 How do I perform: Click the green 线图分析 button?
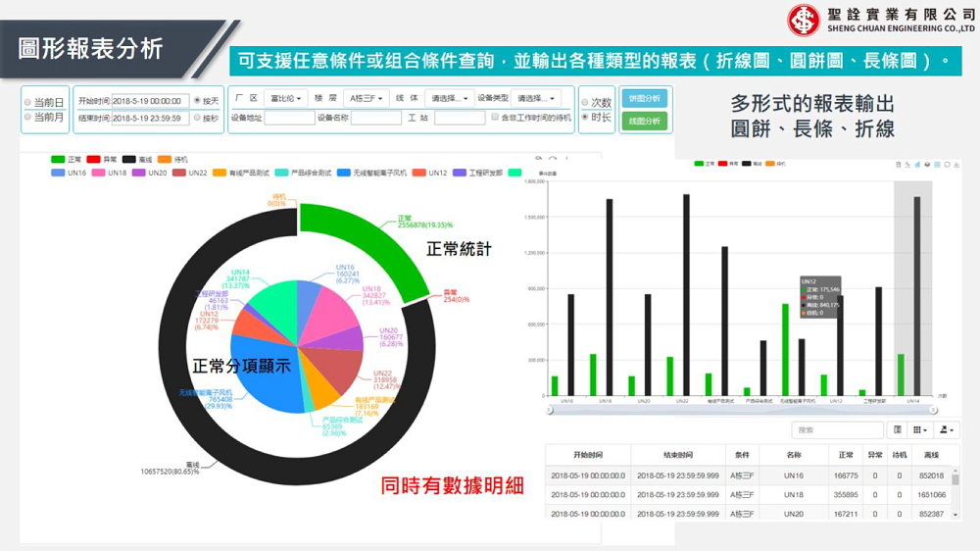coord(644,121)
